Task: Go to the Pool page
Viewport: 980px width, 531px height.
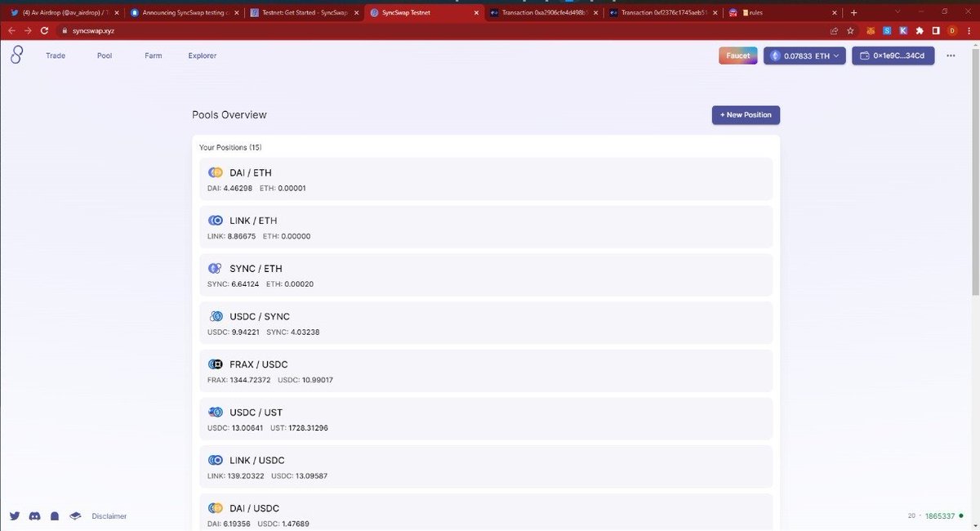Action: coord(105,56)
